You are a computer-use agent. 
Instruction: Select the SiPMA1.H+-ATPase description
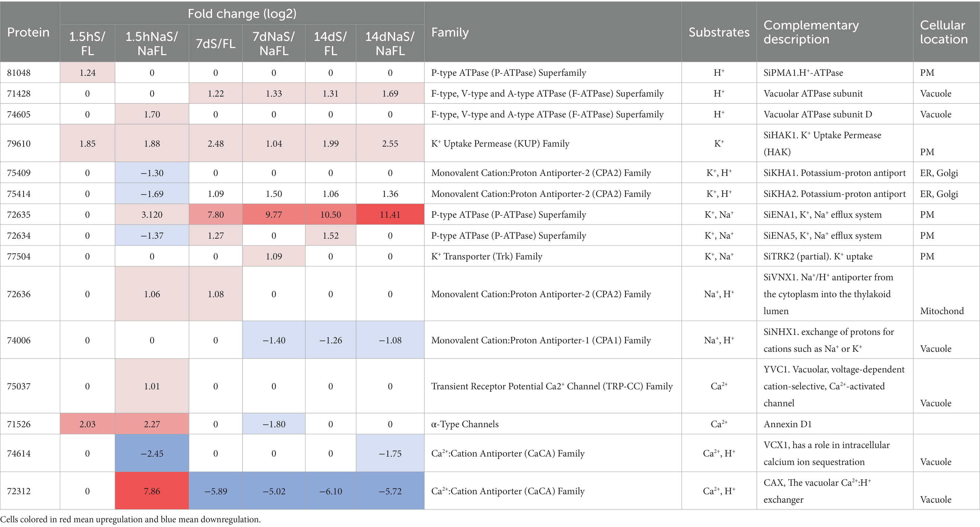803,73
